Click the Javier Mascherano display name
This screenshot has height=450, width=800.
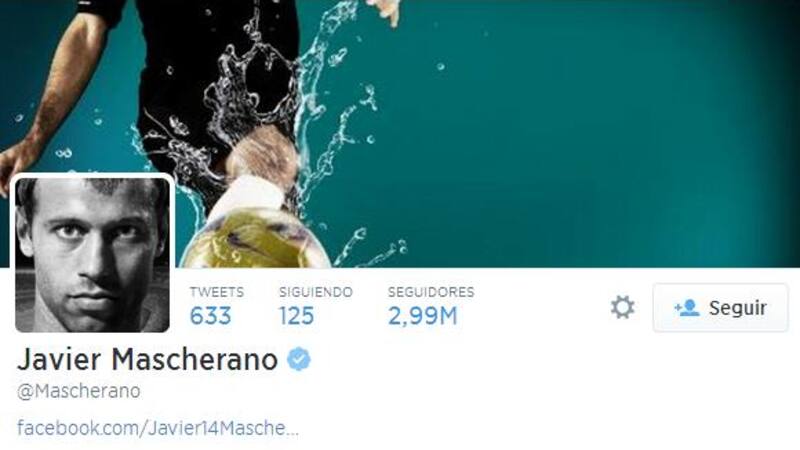pos(147,359)
